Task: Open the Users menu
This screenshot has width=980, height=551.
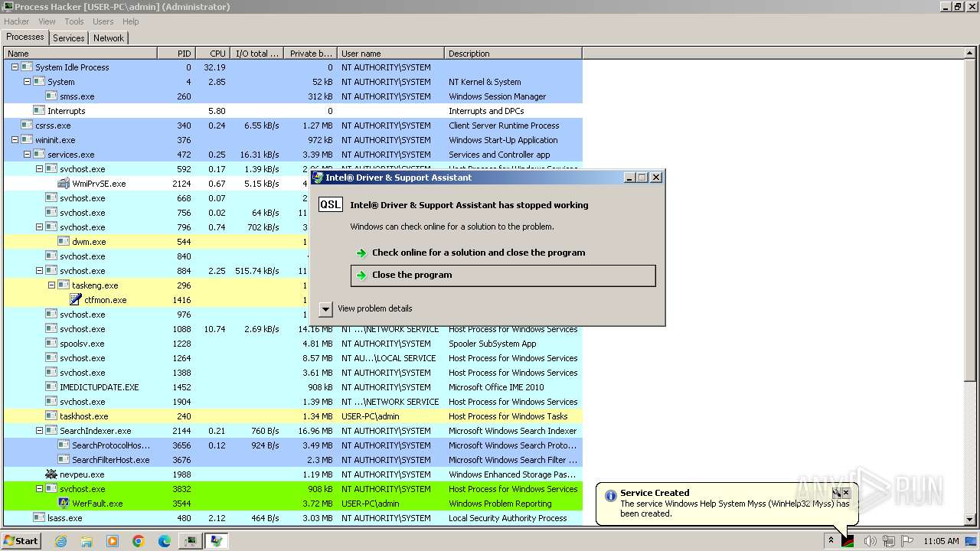Action: tap(103, 21)
